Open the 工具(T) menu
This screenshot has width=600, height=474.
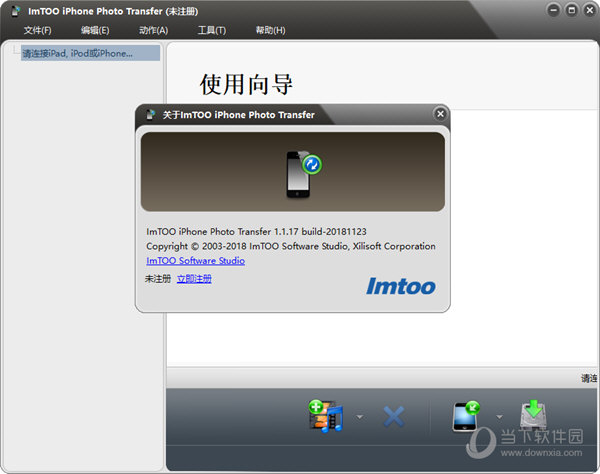click(212, 30)
